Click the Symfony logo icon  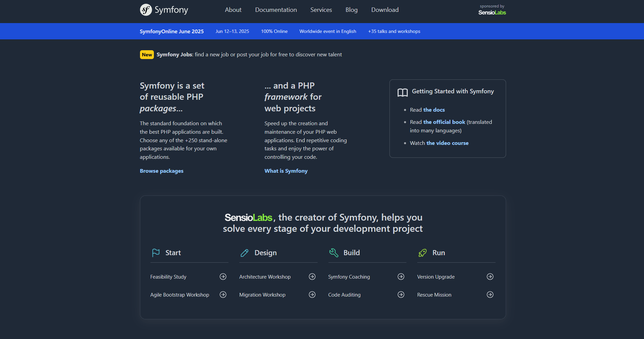point(146,10)
